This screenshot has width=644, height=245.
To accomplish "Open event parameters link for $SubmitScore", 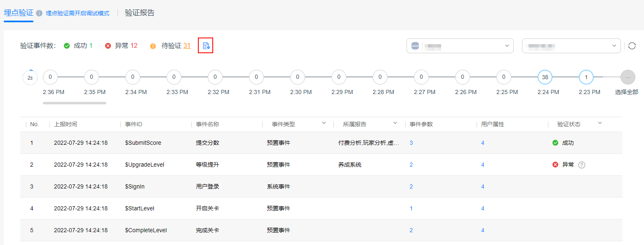I will pos(411,143).
